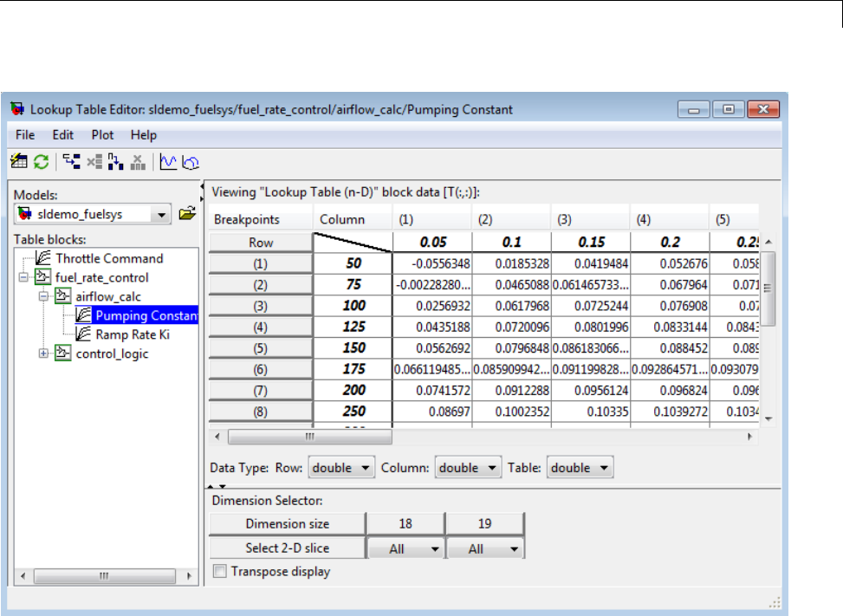
Task: Open the Plot menu
Action: [102, 135]
